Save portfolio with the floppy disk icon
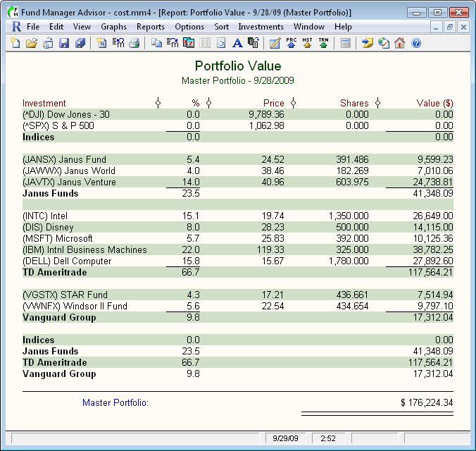Screen dimensions: 476x451 [64, 43]
